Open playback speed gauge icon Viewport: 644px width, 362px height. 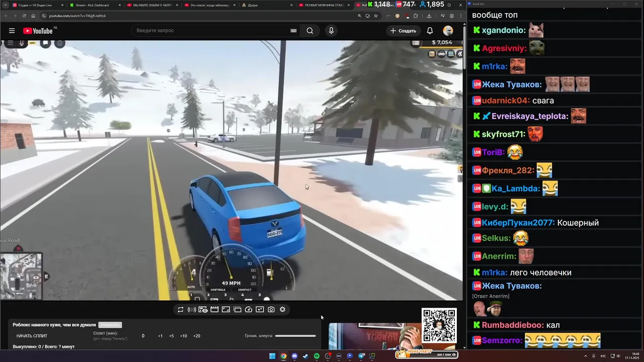[x=248, y=310]
